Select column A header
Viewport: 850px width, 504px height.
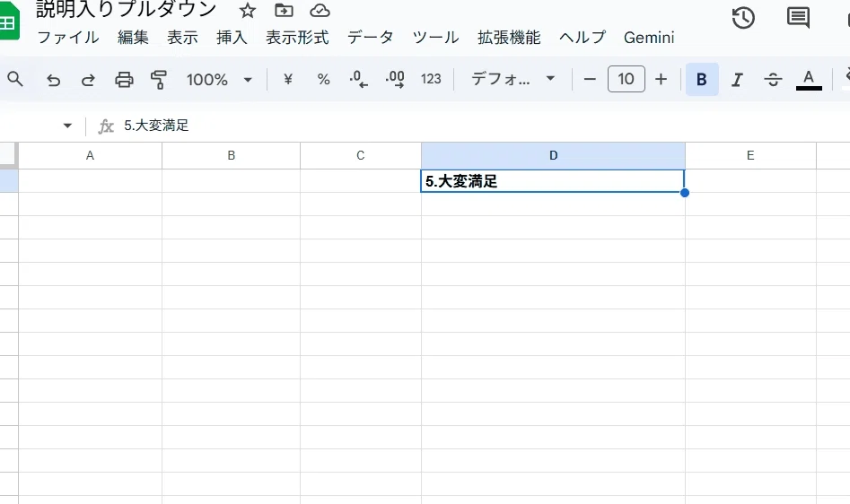90,156
